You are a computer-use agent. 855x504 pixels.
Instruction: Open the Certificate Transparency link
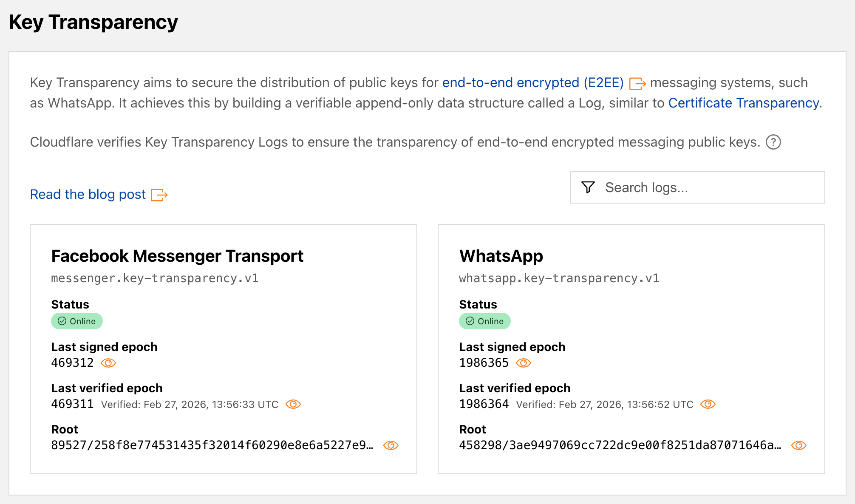pos(744,103)
